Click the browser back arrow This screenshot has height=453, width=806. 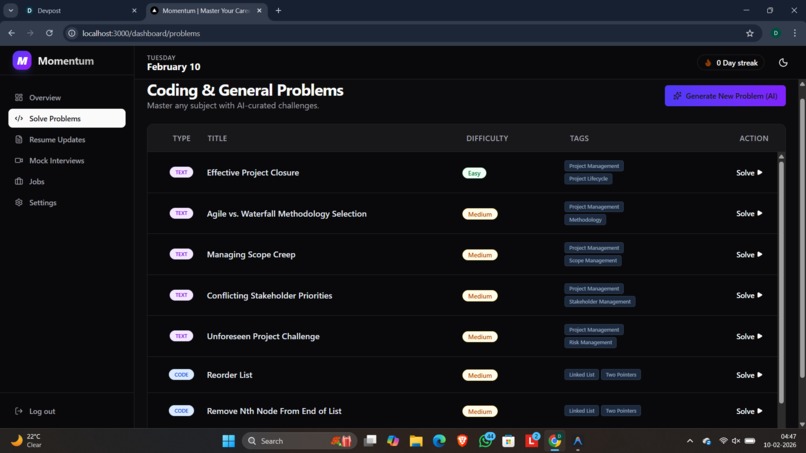[x=11, y=33]
